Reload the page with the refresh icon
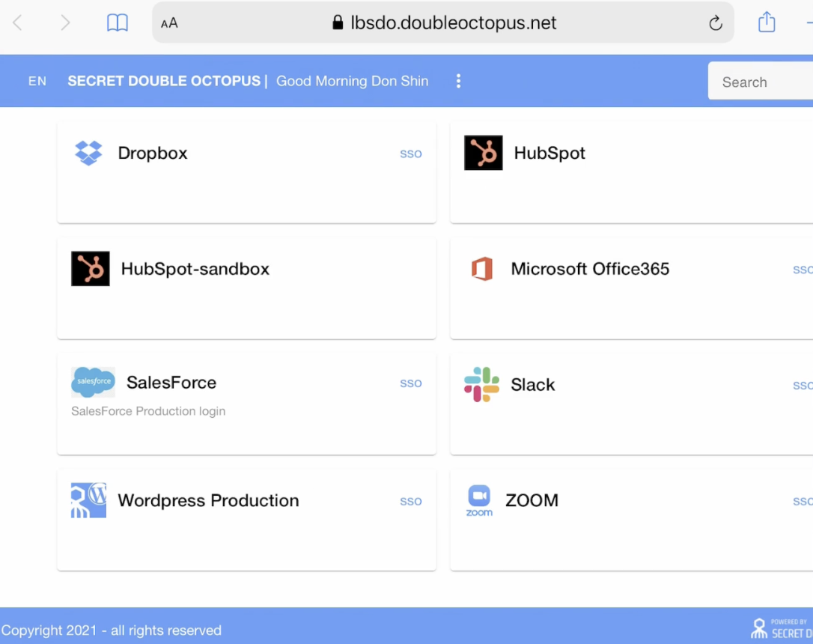This screenshot has width=813, height=644. coord(716,22)
